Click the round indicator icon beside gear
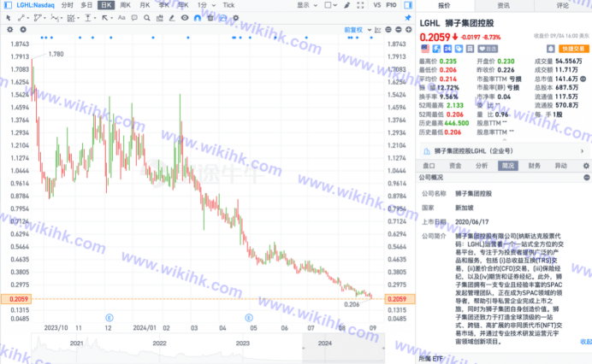Image resolution: width=592 pixels, height=364 pixels. (23, 29)
